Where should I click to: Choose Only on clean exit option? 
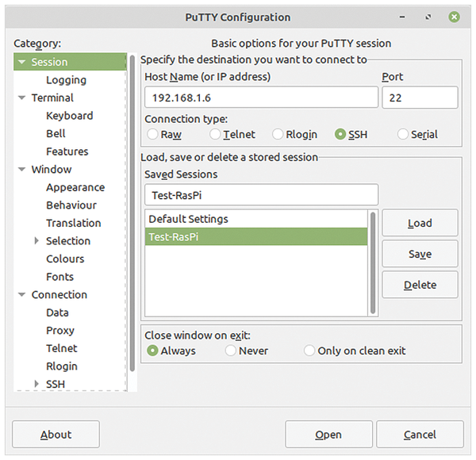[x=309, y=351]
